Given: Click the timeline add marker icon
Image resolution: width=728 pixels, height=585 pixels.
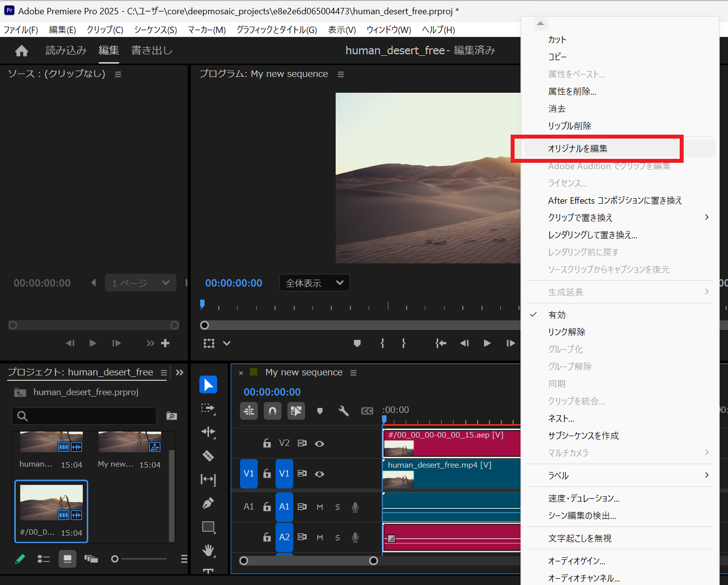Looking at the screenshot, I should [x=320, y=411].
